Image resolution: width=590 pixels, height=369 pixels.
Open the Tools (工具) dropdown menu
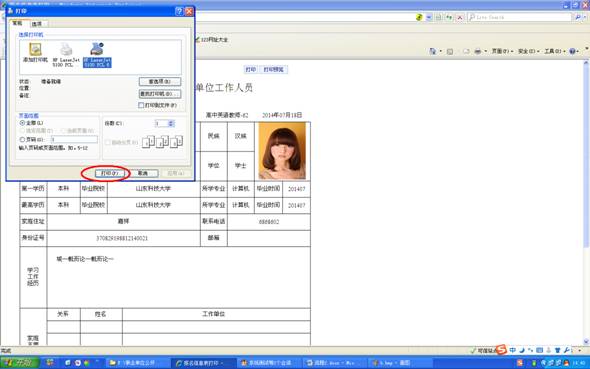[x=555, y=51]
